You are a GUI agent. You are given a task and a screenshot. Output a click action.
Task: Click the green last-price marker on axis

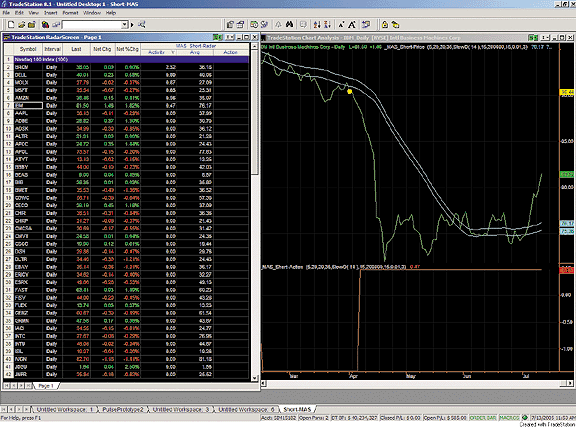(568, 175)
